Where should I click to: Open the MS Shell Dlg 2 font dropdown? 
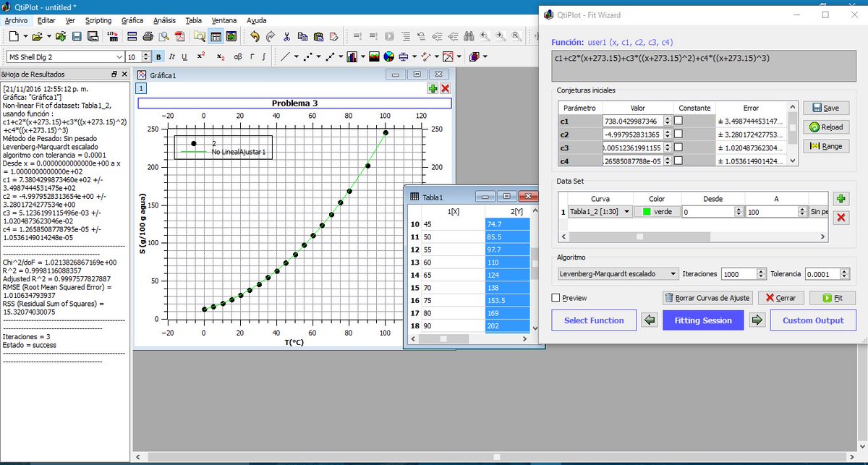click(x=119, y=56)
